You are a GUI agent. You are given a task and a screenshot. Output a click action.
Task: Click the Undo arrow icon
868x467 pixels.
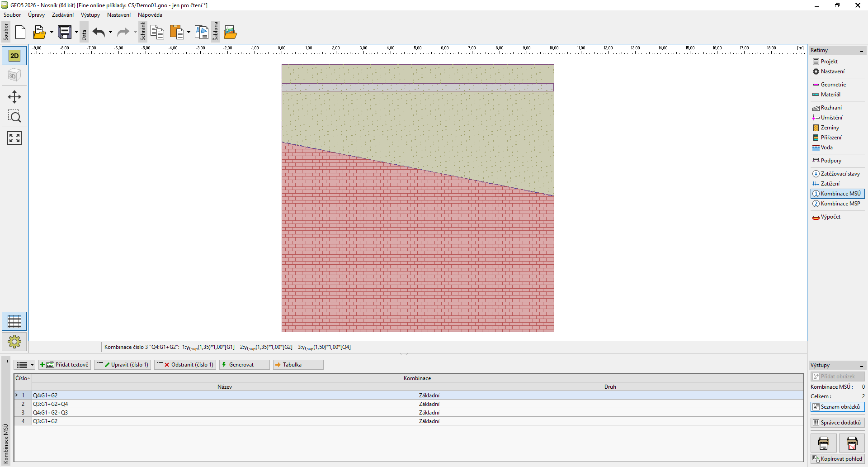coord(99,33)
